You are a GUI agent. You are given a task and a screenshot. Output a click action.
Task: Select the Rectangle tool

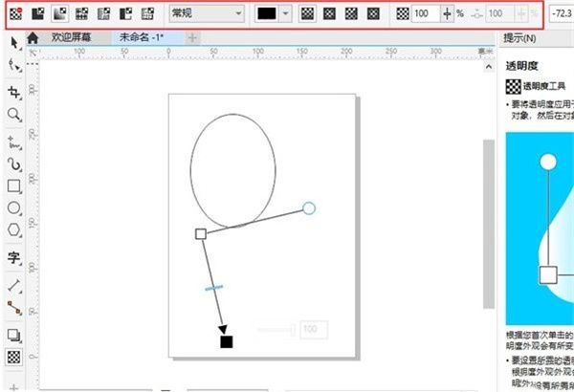14,186
